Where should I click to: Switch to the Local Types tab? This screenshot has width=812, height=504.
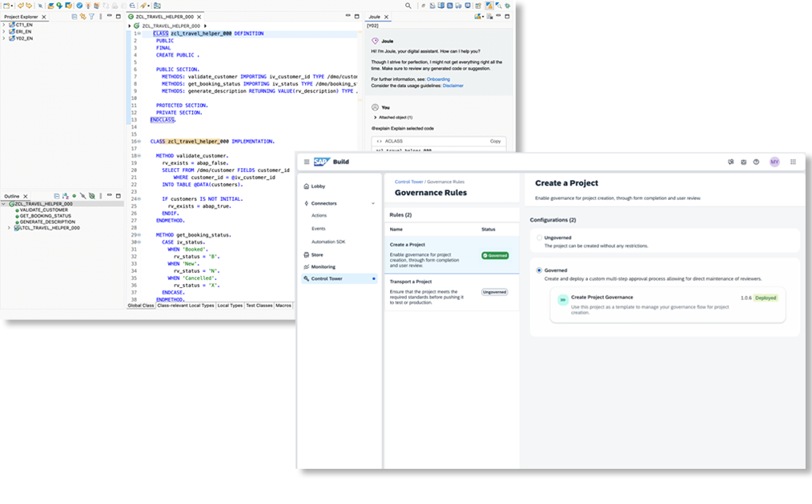click(230, 305)
